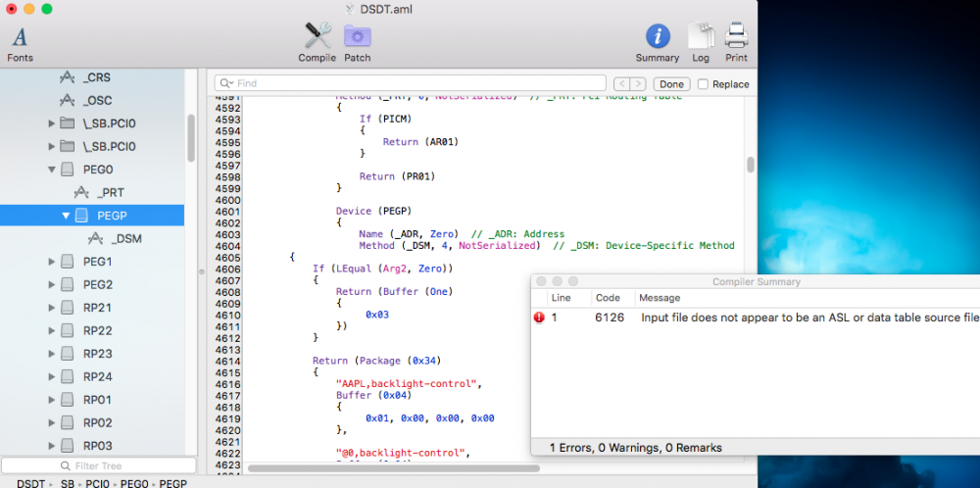Image resolution: width=980 pixels, height=488 pixels.
Task: Expand the PEG2 tree node
Action: [52, 285]
